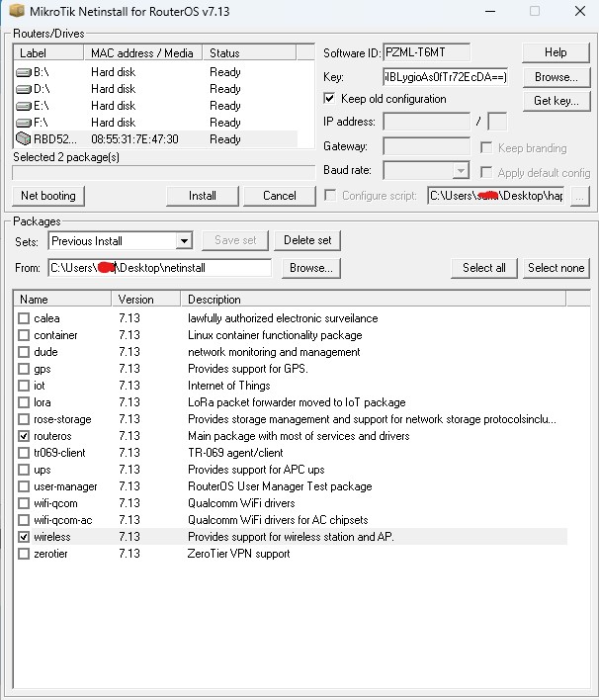Click 'ZeroTier VPN support' description

(x=239, y=554)
